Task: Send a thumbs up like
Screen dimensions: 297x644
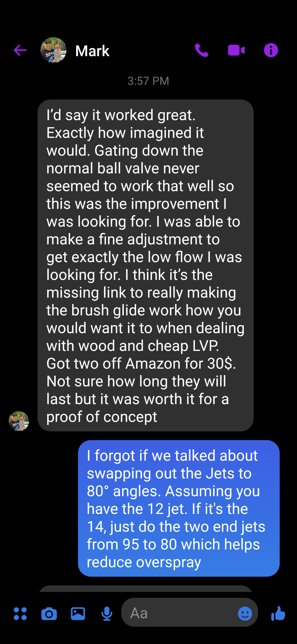Action: coord(278,613)
